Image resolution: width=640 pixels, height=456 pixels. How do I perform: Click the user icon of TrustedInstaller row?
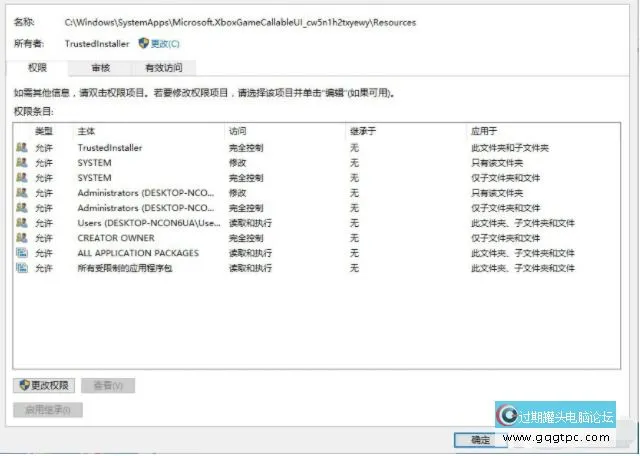coord(22,147)
